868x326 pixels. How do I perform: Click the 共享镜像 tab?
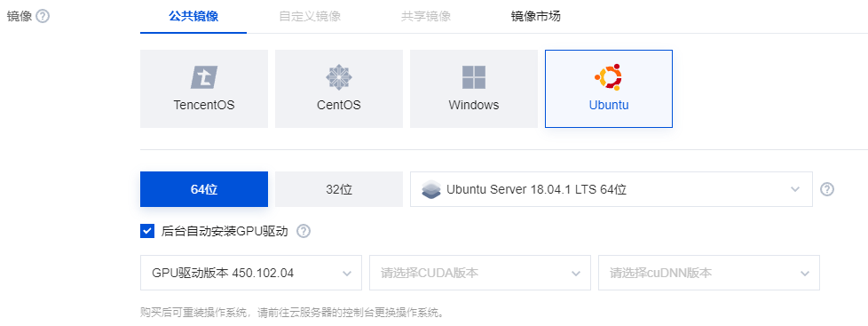426,16
